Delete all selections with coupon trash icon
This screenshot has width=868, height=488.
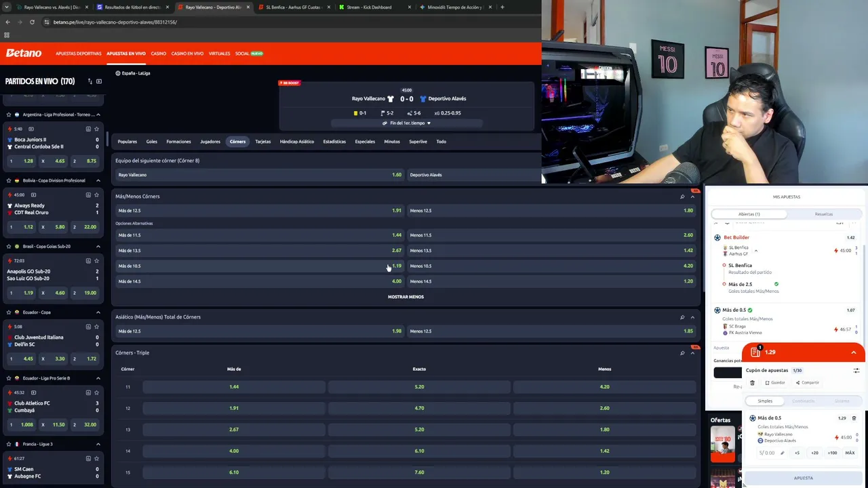752,383
